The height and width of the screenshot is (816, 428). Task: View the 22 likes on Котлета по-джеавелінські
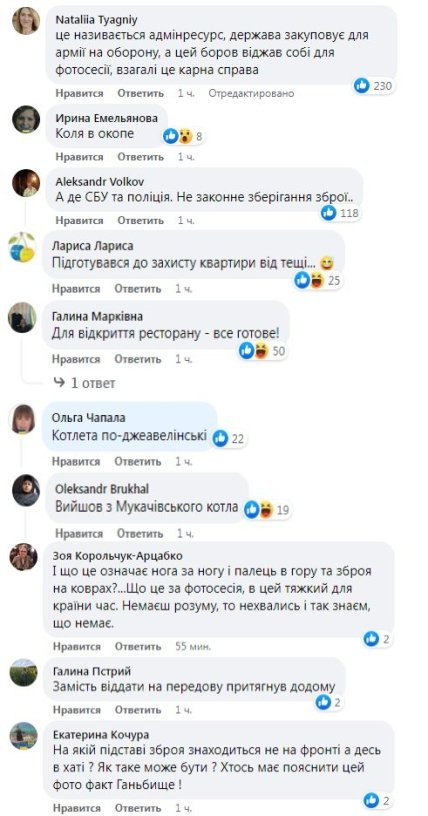(x=229, y=439)
